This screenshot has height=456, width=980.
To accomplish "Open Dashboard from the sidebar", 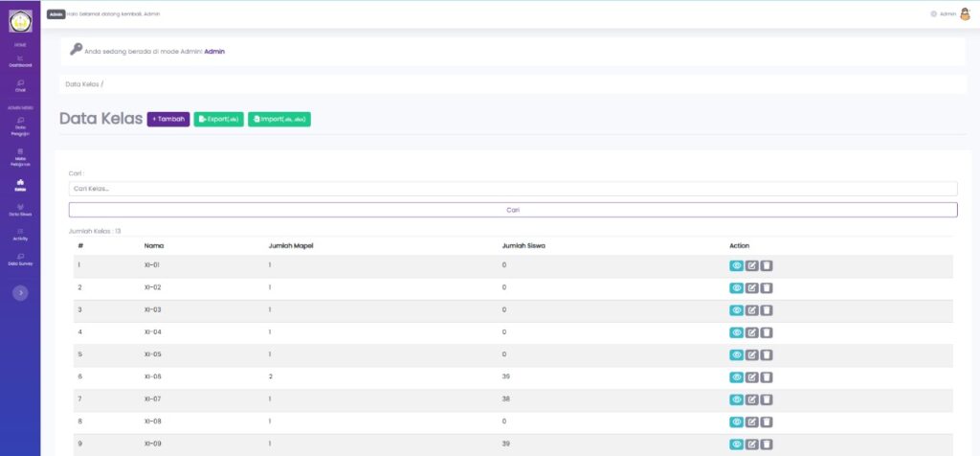I will pyautogui.click(x=20, y=61).
